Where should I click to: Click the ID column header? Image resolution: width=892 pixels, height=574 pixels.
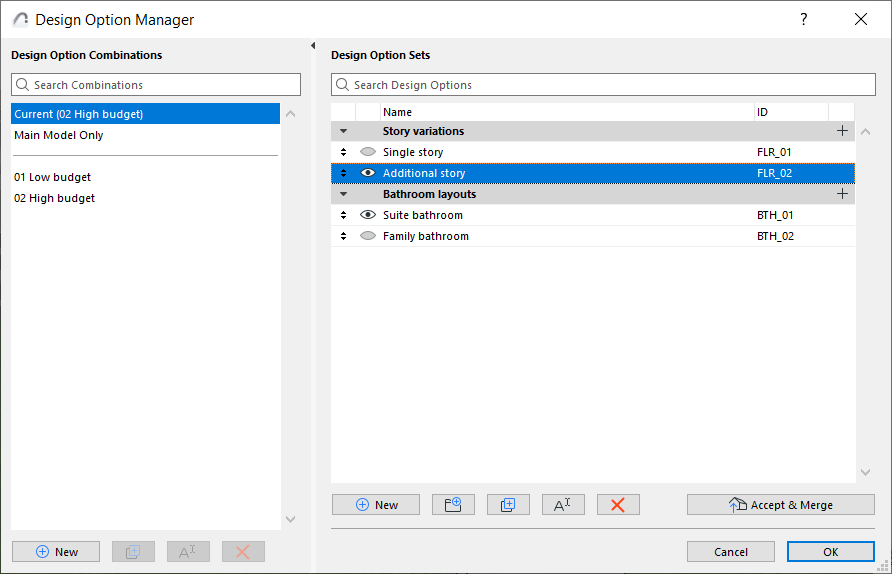click(x=791, y=112)
